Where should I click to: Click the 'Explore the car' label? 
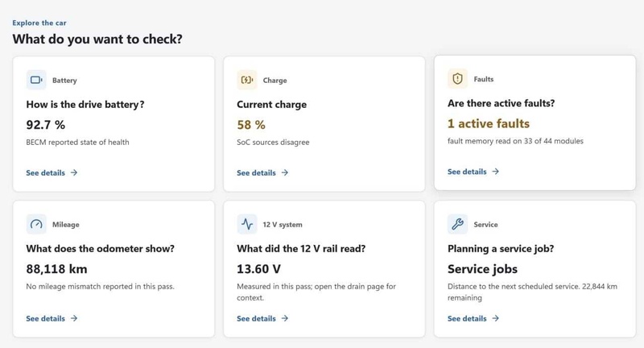(39, 23)
